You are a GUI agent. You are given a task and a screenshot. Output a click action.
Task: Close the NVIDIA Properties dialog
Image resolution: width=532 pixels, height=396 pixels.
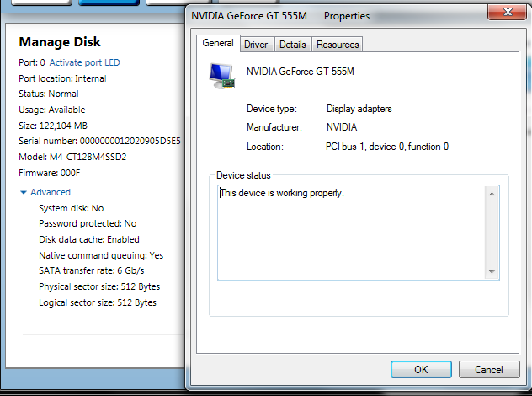[508, 13]
